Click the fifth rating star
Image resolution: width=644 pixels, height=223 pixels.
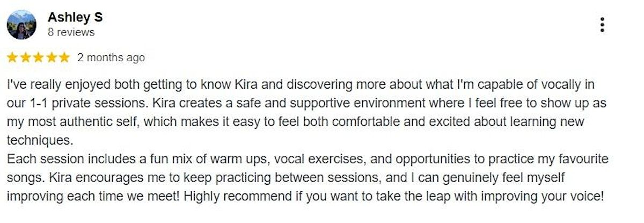[64, 57]
